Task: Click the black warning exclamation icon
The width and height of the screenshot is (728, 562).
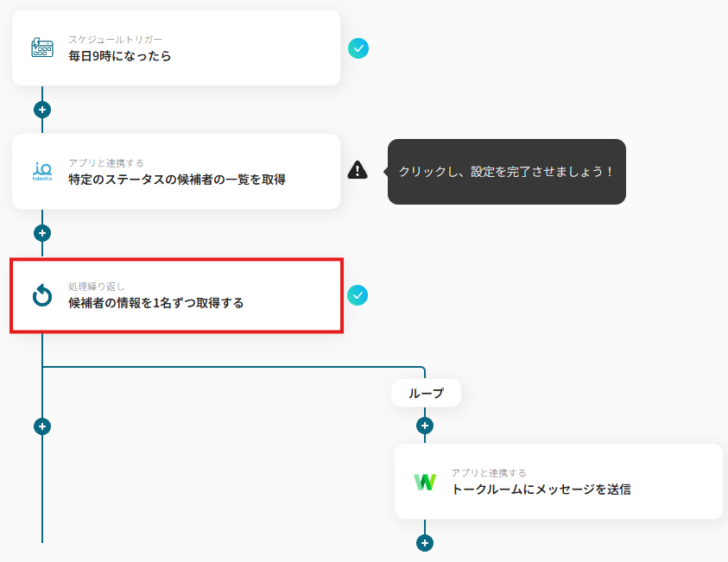Action: [x=358, y=171]
